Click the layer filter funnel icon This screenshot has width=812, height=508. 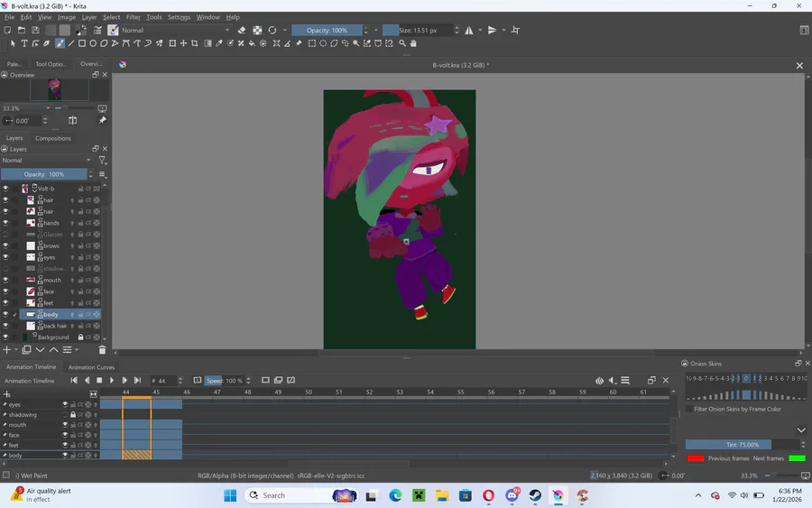click(102, 161)
